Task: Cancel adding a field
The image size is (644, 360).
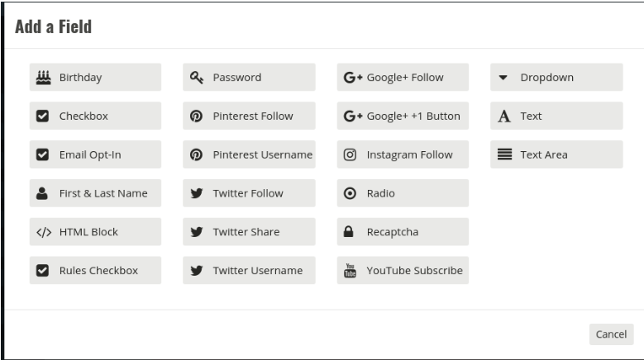Action: pos(611,334)
